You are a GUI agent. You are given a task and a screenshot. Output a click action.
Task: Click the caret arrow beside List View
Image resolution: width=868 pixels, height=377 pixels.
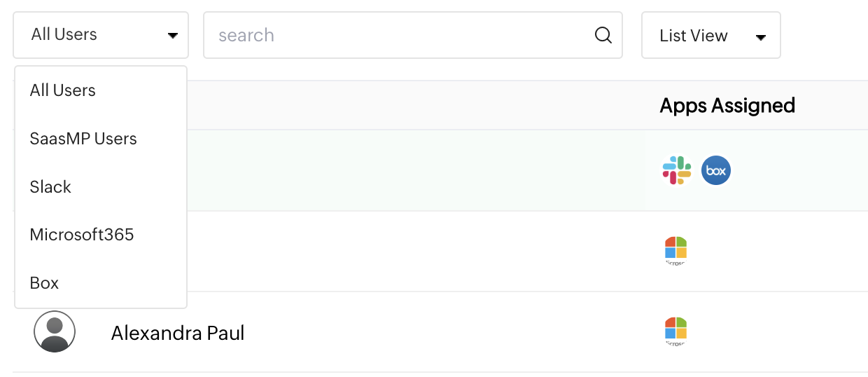[x=761, y=37]
